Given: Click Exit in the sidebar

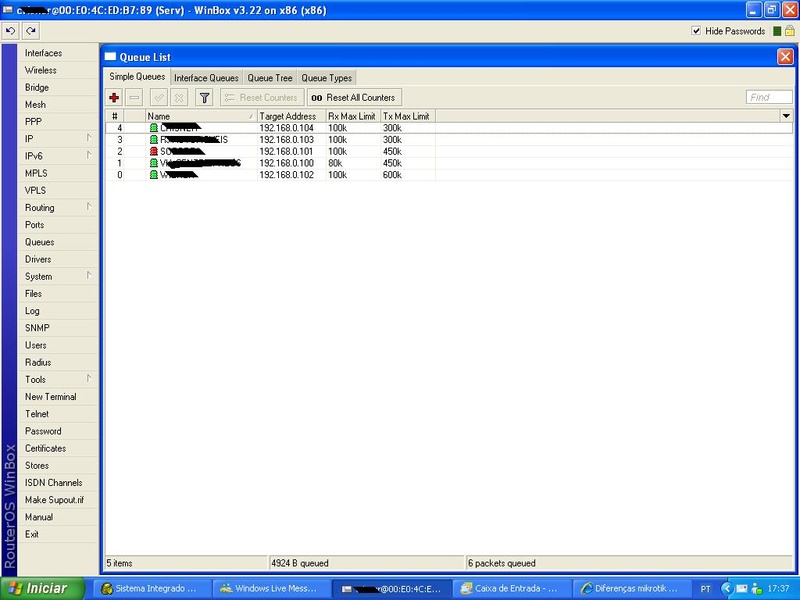Looking at the screenshot, I should [x=58, y=534].
